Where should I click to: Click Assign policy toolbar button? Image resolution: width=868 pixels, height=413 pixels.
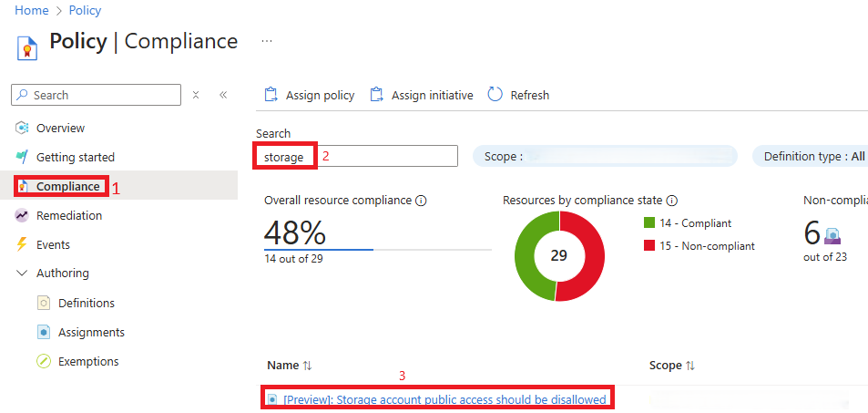(310, 96)
